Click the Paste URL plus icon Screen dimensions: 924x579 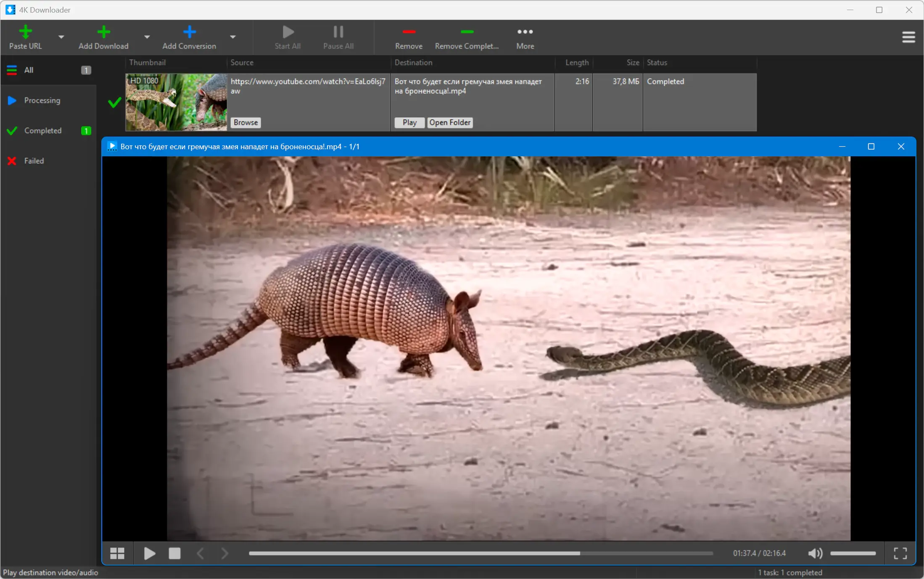pyautogui.click(x=25, y=32)
